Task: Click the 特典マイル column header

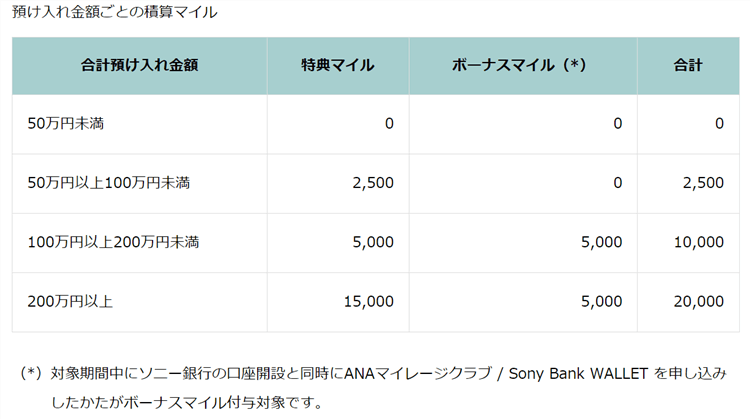Action: pos(337,66)
